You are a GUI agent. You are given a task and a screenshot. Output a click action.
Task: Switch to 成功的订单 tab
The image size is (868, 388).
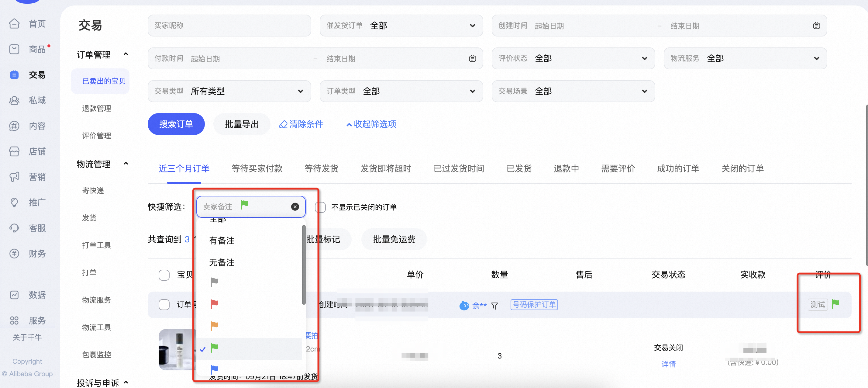[678, 168]
